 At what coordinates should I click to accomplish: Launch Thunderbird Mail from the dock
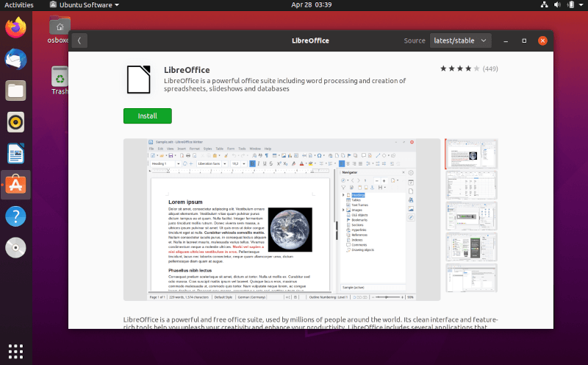tap(15, 60)
